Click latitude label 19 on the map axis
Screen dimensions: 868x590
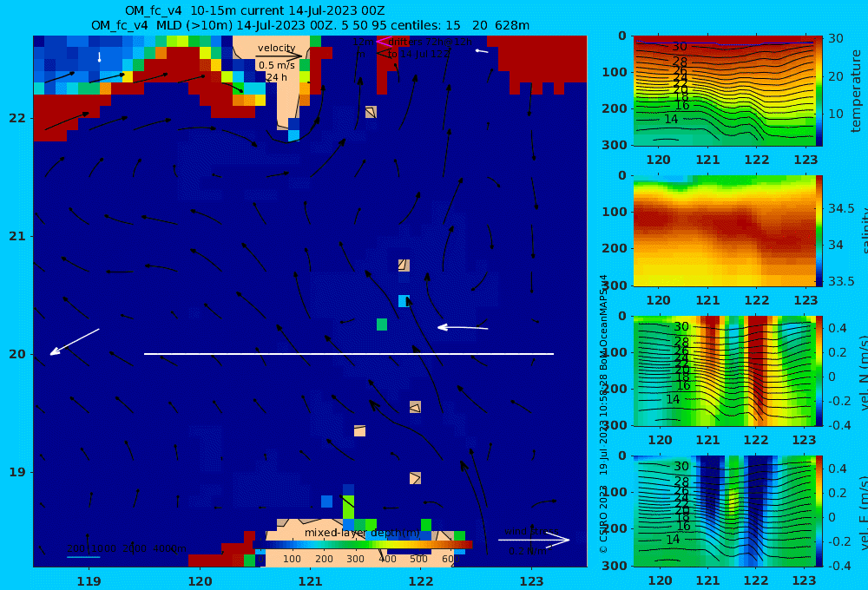point(17,472)
